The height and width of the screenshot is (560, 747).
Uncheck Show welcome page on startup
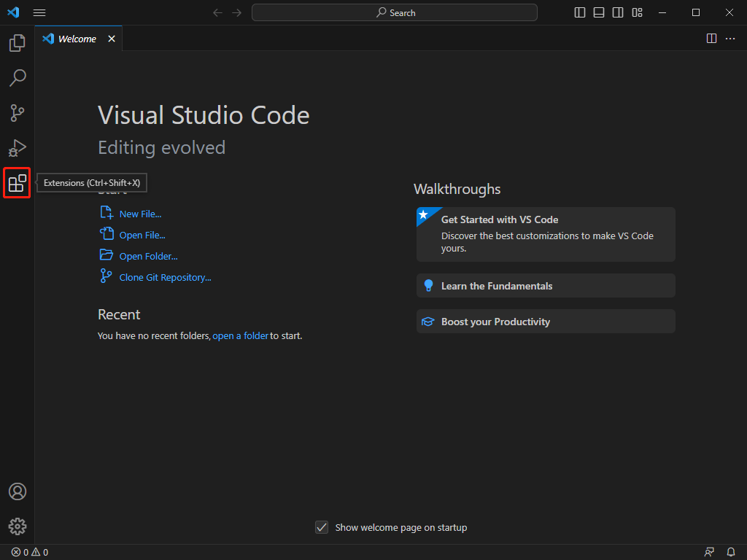click(x=322, y=527)
